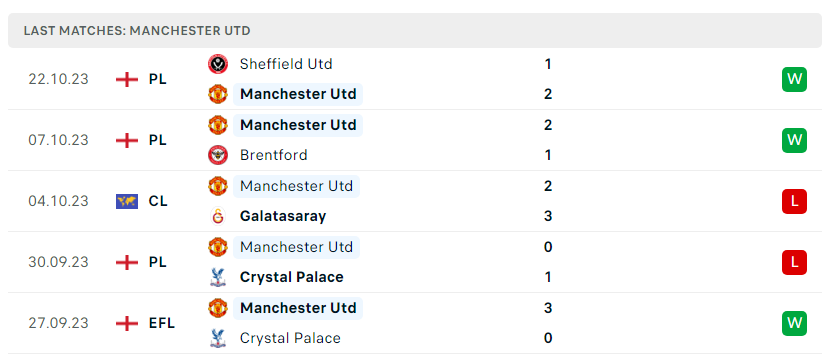This screenshot has width=823, height=364.
Task: Click green W badge for Sheffield Utd match
Action: (x=794, y=79)
